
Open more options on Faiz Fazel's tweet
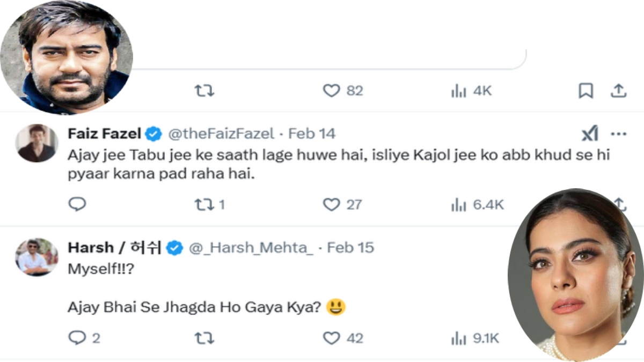click(x=619, y=134)
